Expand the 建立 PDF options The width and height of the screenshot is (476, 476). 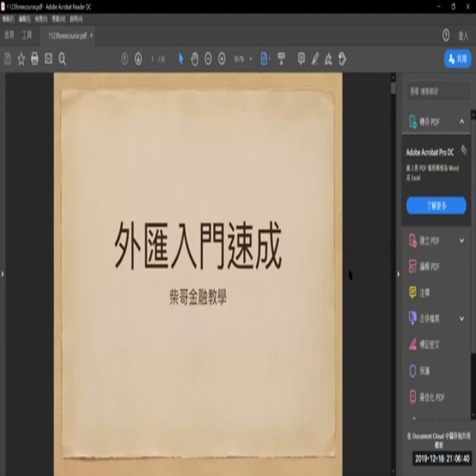click(x=461, y=241)
